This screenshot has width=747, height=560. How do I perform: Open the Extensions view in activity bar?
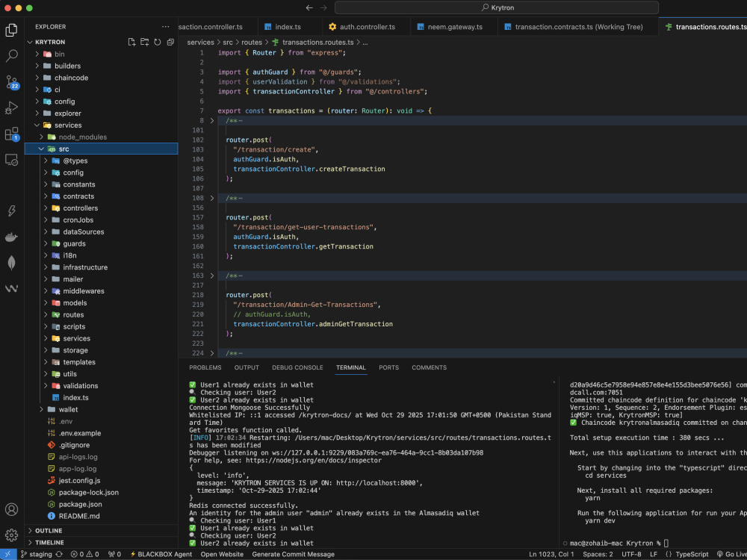click(11, 134)
